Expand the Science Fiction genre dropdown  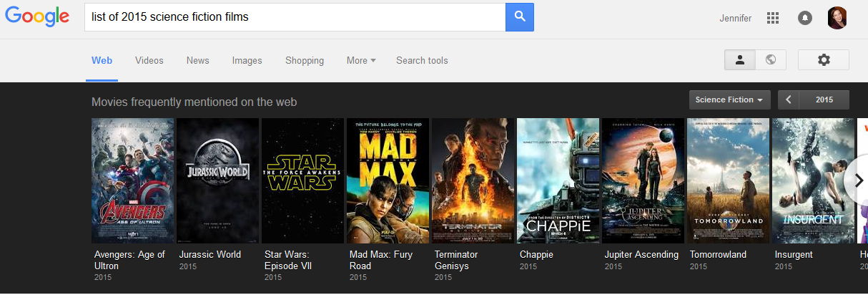coord(729,100)
